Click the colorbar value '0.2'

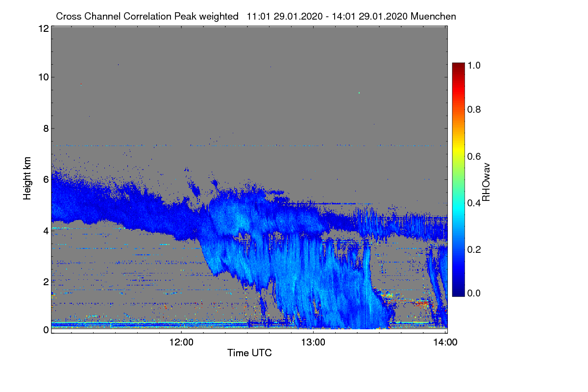(473, 250)
